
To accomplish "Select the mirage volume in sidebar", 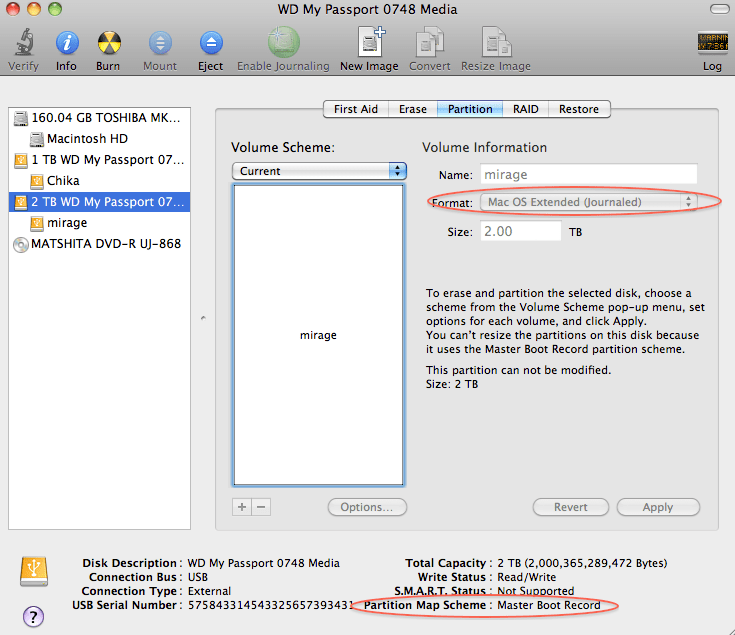I will click(x=99, y=223).
